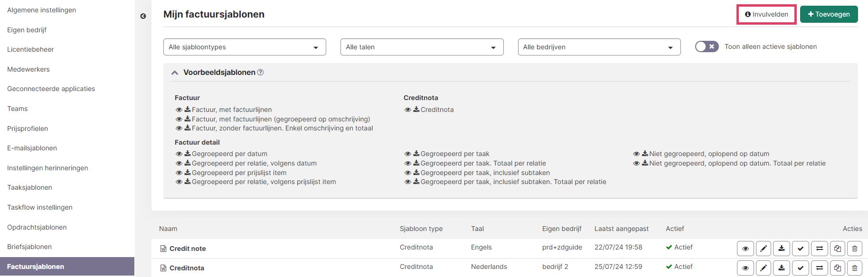The height and width of the screenshot is (277, 868).
Task: Edit the Credit note template
Action: 764,249
